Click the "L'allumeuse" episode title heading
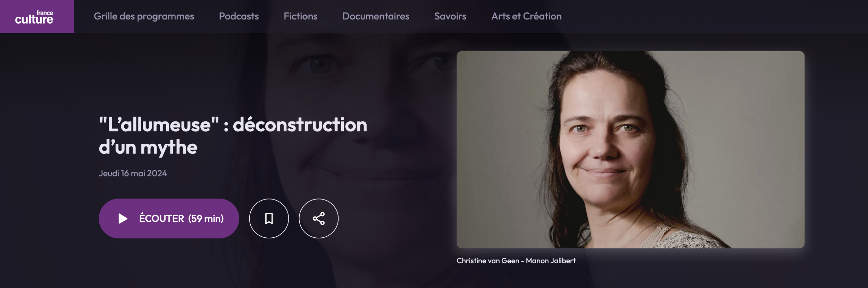 point(233,136)
